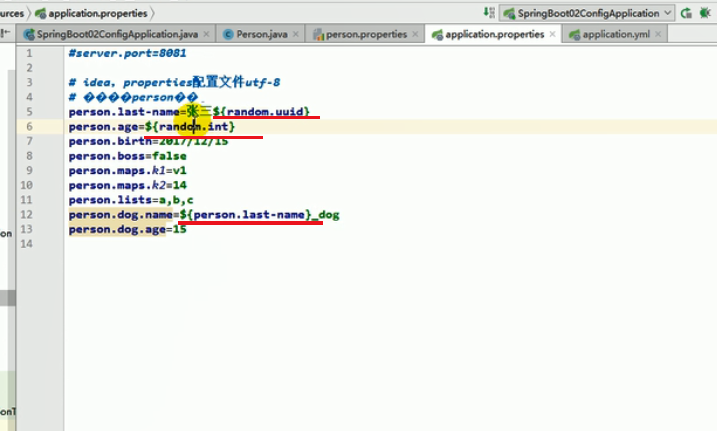Click the person.dog.name key
The image size is (717, 431).
(121, 214)
